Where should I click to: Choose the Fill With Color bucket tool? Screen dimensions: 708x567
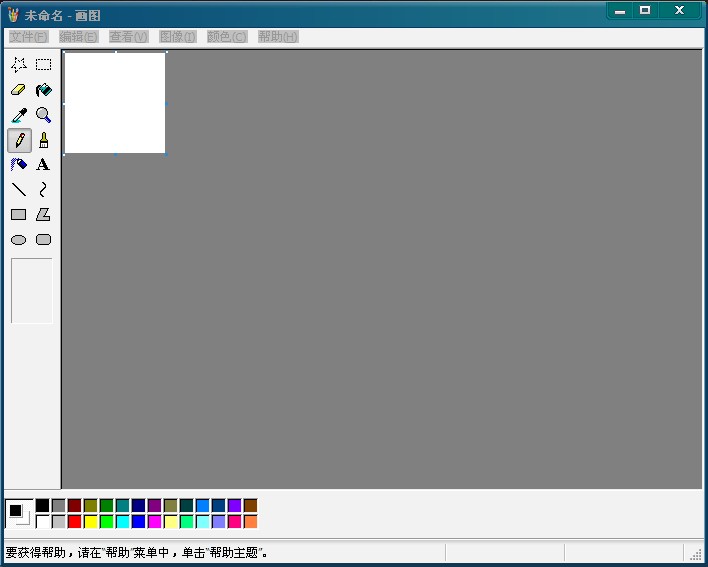[43, 90]
